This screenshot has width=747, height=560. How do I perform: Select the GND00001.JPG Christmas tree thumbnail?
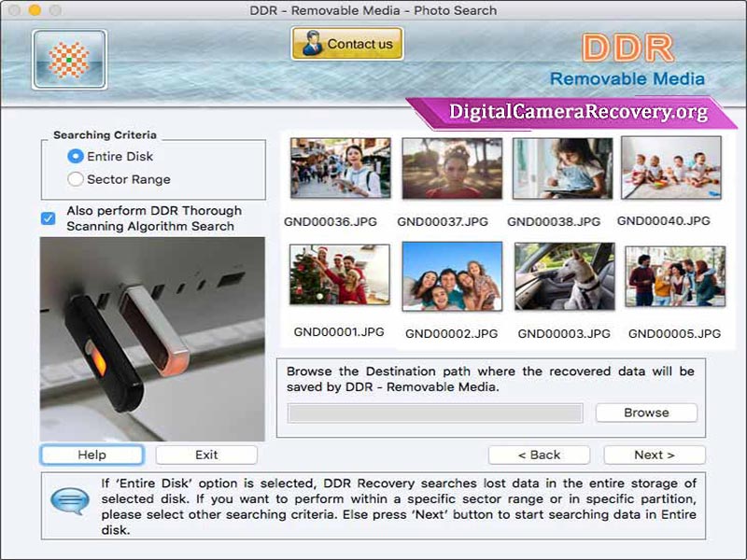click(x=340, y=274)
